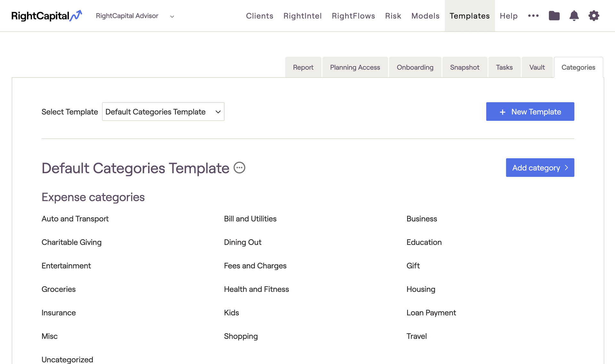Select the Entertainment category
Screen dimensions: 615x364
click(x=66, y=266)
